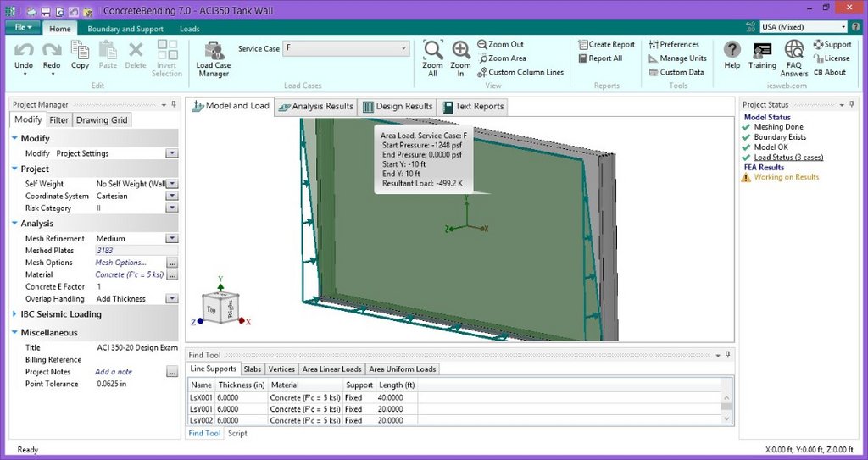
Task: Open Manage Units
Action: [x=677, y=58]
